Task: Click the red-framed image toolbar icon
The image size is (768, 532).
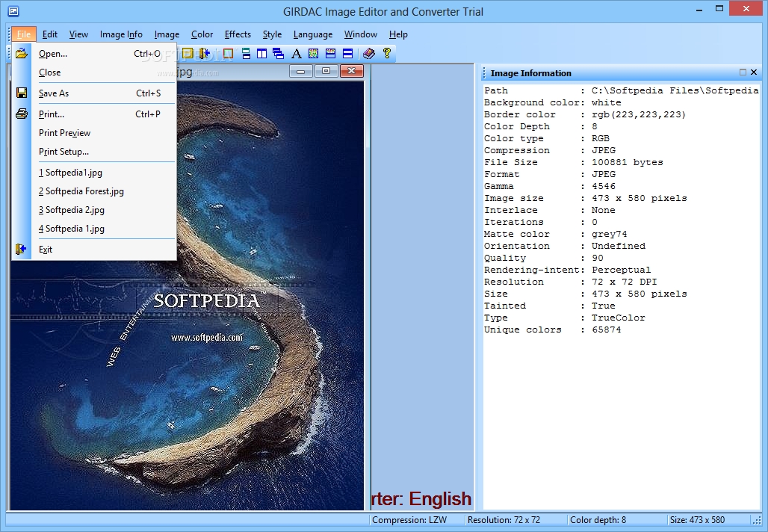Action: click(x=228, y=53)
